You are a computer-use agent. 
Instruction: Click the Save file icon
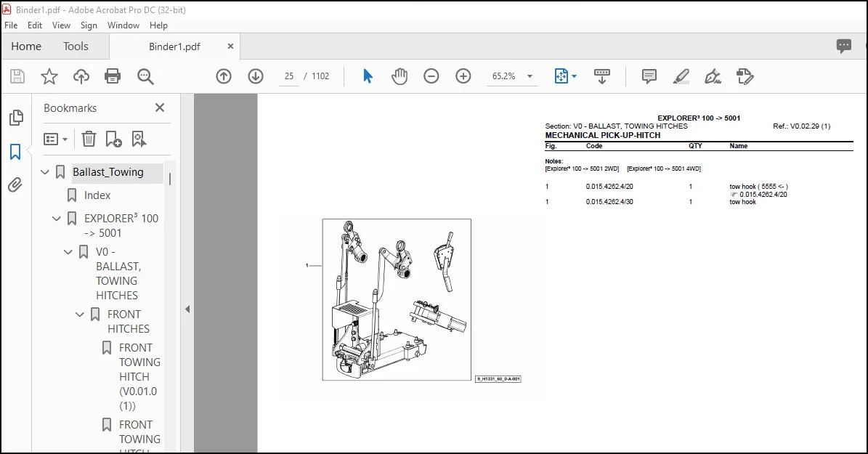(17, 76)
